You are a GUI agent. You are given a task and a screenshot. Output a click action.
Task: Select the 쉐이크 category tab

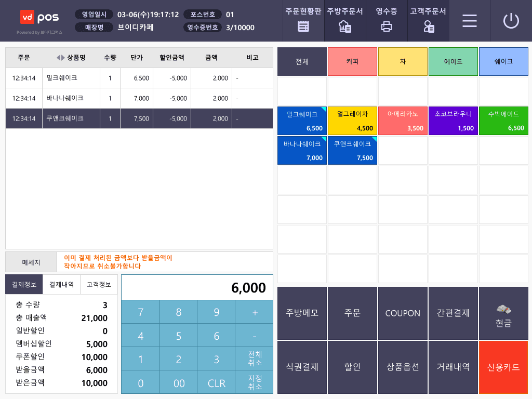point(503,61)
